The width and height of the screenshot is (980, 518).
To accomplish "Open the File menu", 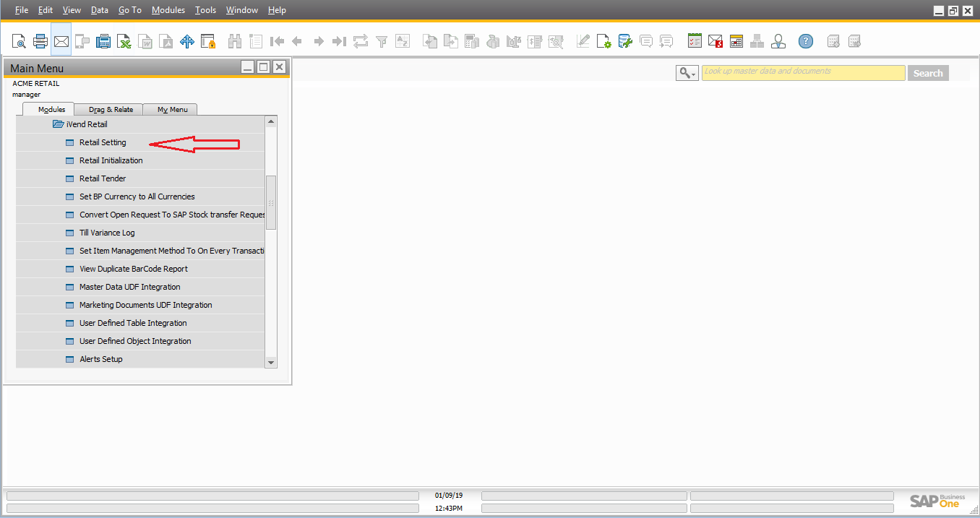I will pyautogui.click(x=22, y=10).
